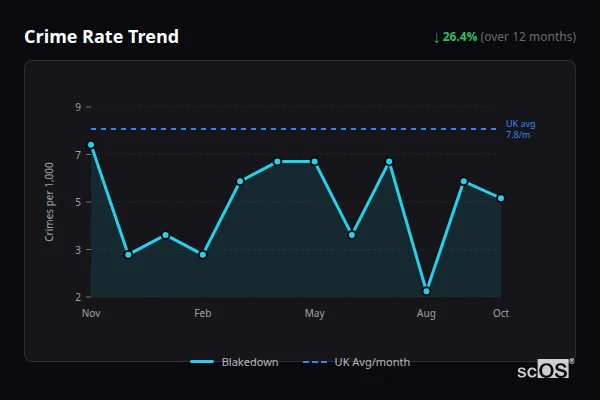Select the March data point
The image size is (600, 400).
[240, 181]
